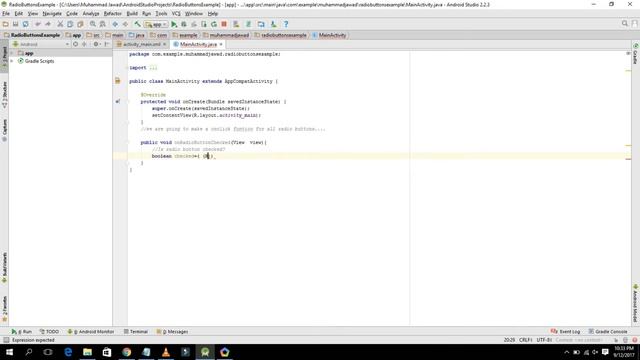Screen dimensions: 640x360
Task: Close the MainActivity.java tab
Action: pyautogui.click(x=221, y=44)
